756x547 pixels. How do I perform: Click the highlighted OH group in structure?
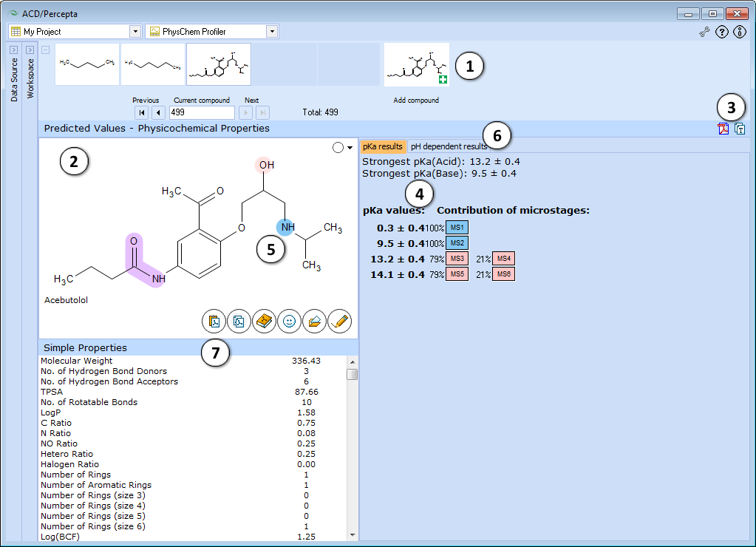265,165
